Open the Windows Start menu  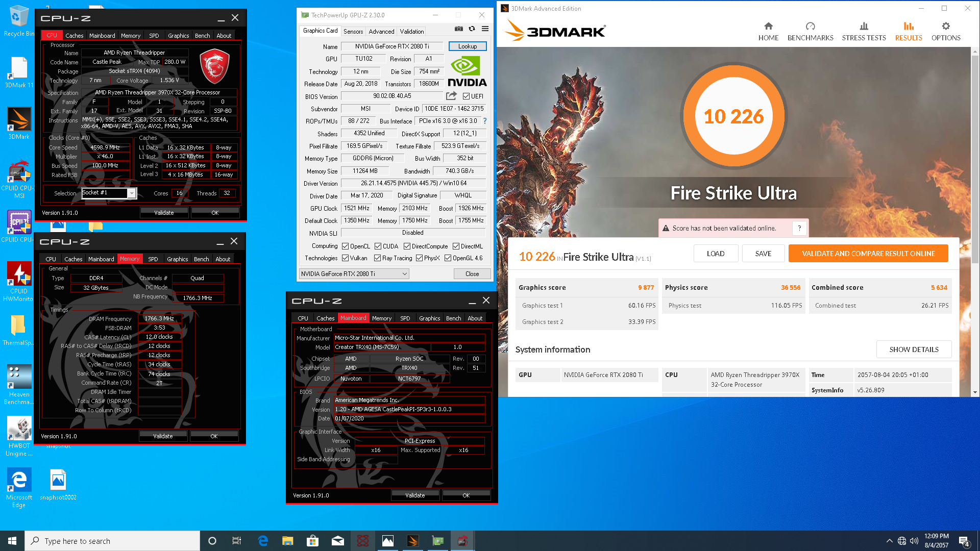tap(12, 541)
